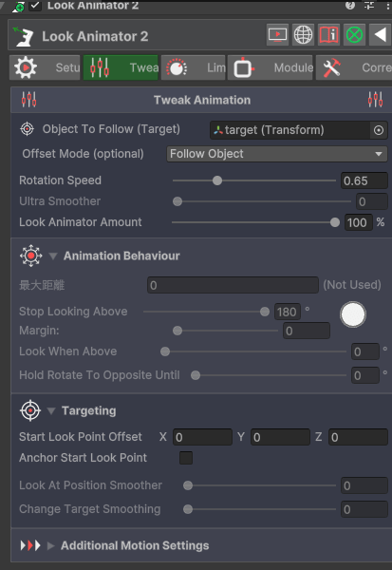392x570 pixels.
Task: Toggle the white round button beside Stop Looking Above
Action: (x=353, y=314)
